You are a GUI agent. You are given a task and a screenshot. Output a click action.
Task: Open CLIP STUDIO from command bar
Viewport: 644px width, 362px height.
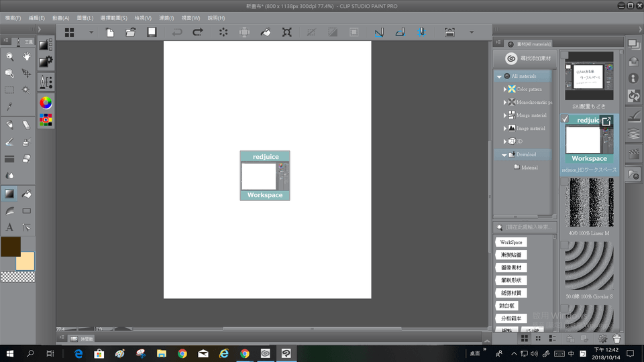click(x=69, y=32)
